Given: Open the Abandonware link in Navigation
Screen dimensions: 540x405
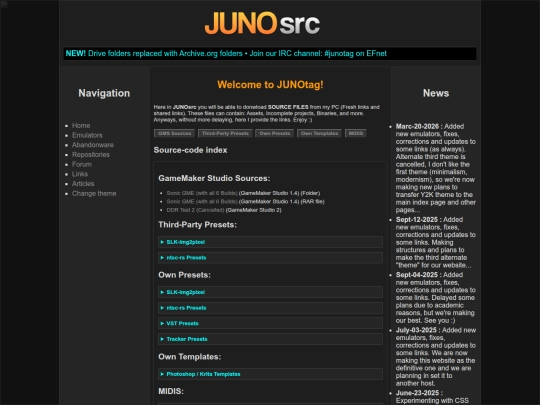Looking at the screenshot, I should 93,145.
